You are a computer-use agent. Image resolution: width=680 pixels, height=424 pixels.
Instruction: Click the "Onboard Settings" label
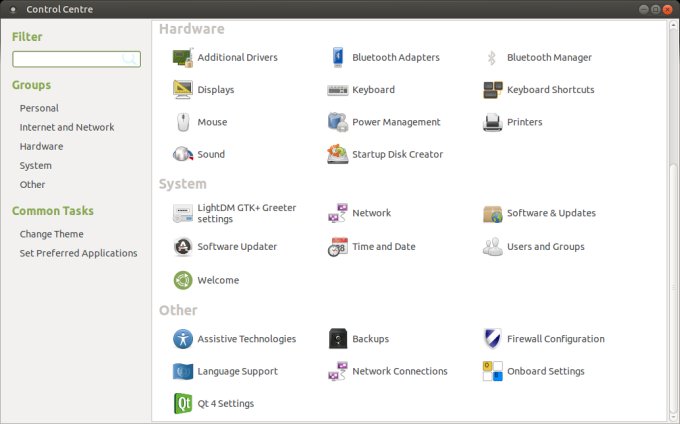point(546,372)
